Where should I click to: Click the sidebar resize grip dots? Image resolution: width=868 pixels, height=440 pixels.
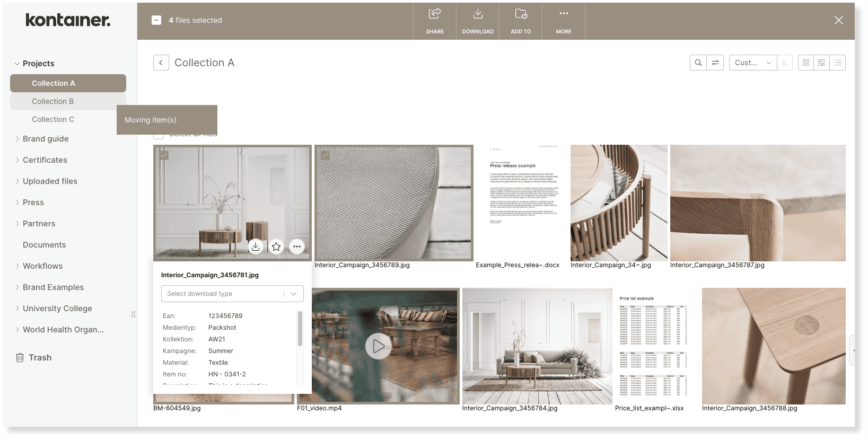pos(133,314)
